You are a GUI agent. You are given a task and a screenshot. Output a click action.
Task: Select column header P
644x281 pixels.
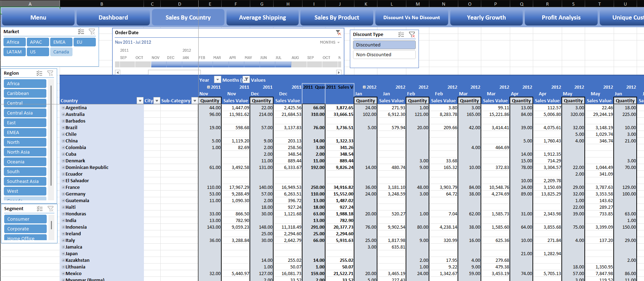(x=495, y=4)
